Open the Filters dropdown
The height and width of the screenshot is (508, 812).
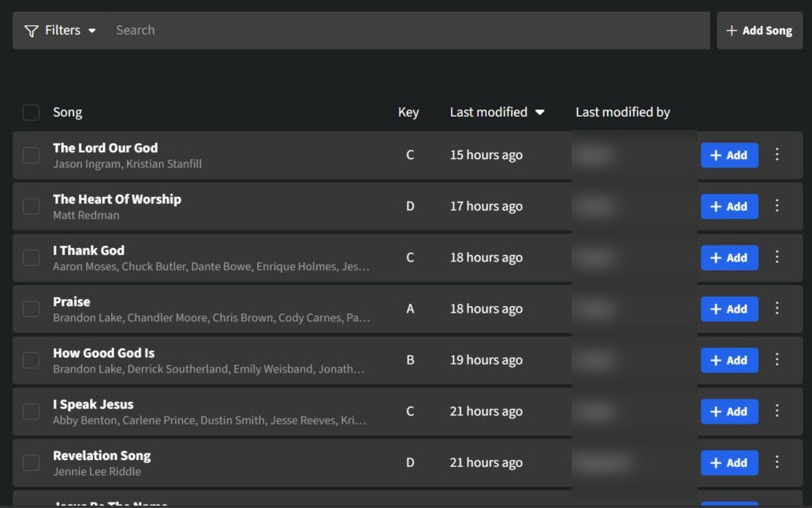60,31
